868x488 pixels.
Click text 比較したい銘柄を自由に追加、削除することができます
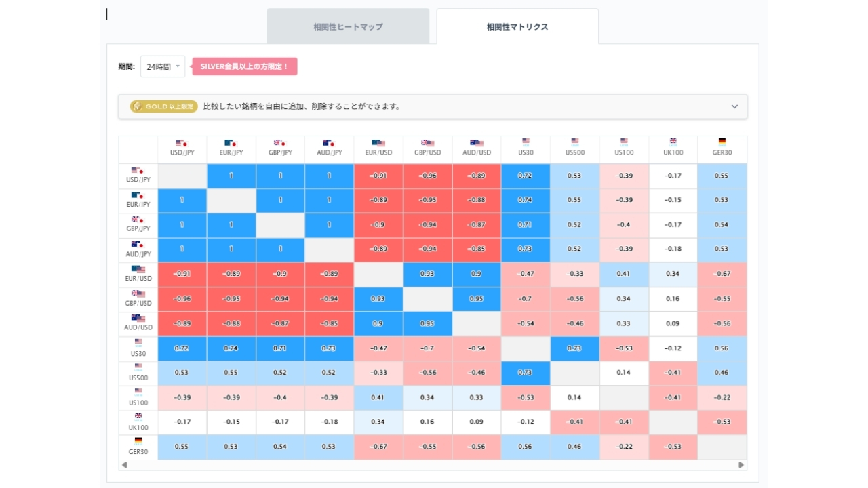pyautogui.click(x=302, y=106)
